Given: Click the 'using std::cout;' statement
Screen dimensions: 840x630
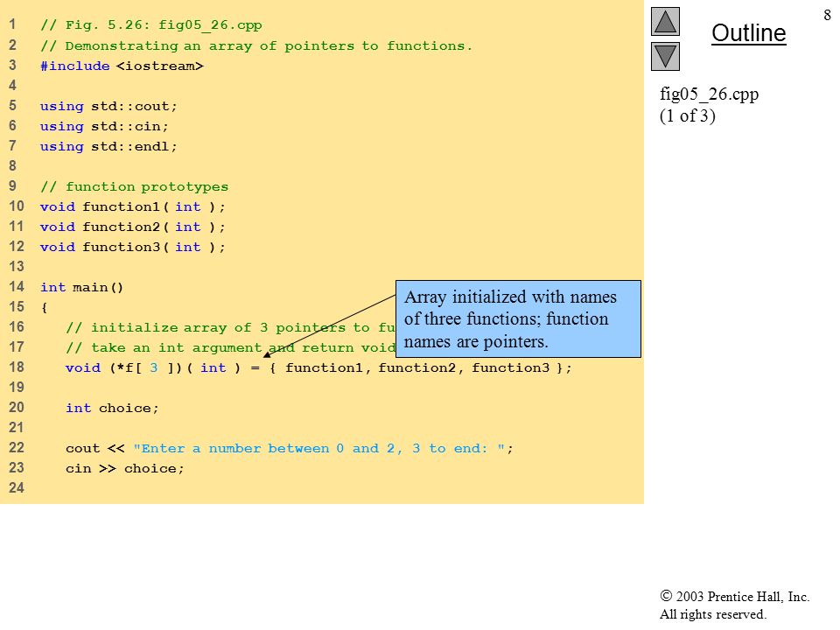Looking at the screenshot, I should coord(108,106).
